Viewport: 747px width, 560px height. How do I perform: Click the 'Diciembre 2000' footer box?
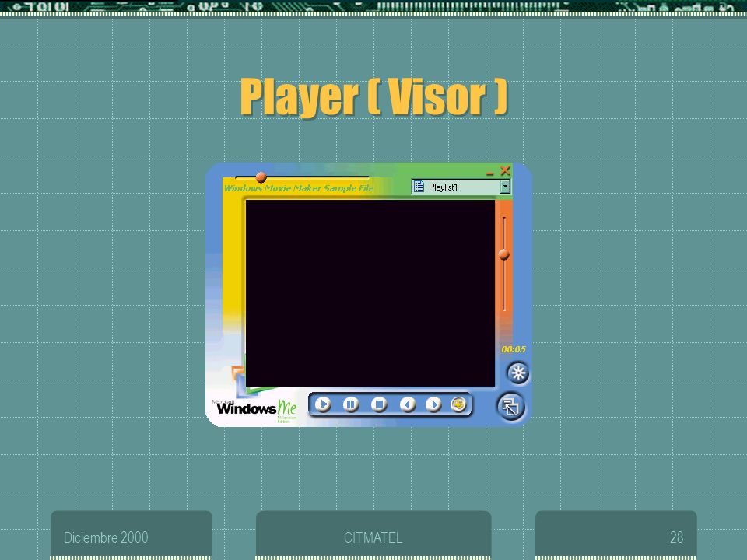[132, 534]
